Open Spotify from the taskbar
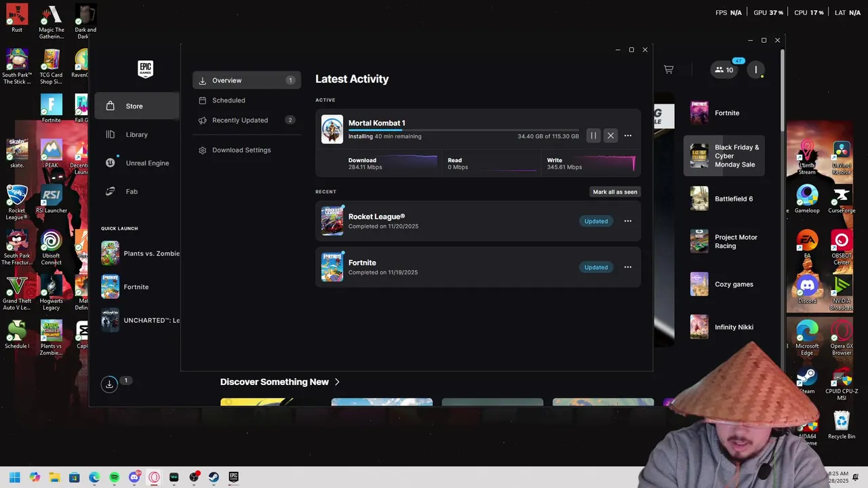 (x=114, y=477)
